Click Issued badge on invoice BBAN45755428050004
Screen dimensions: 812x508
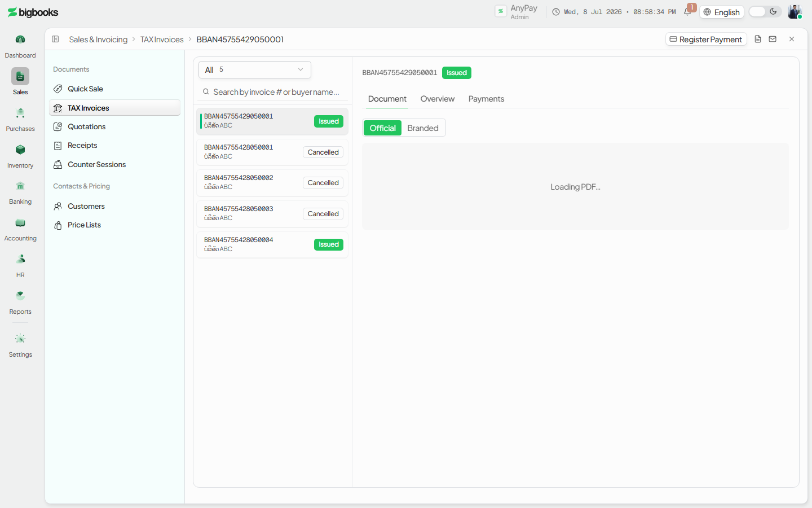(329, 244)
